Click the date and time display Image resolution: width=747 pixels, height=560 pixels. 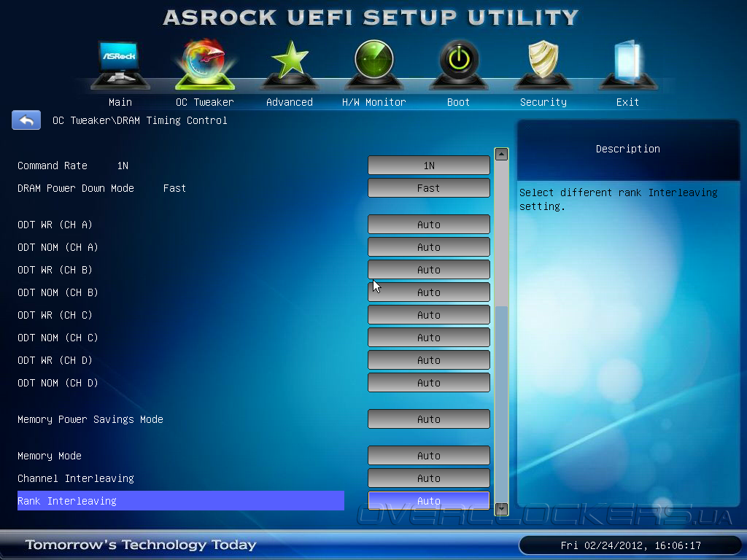pyautogui.click(x=631, y=545)
